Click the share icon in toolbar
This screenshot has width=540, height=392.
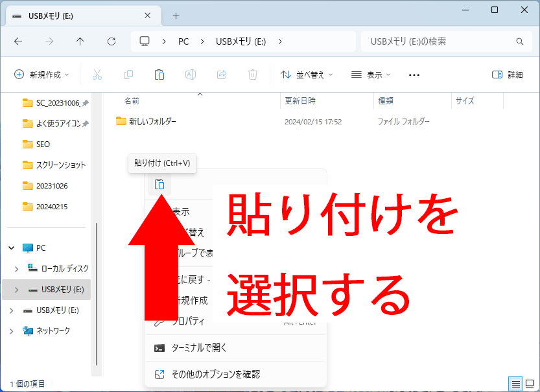(222, 75)
